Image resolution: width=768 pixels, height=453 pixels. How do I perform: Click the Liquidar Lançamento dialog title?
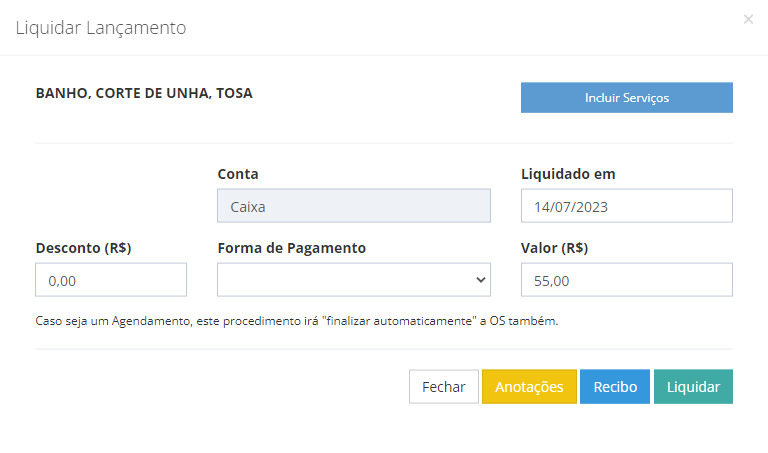(x=101, y=28)
